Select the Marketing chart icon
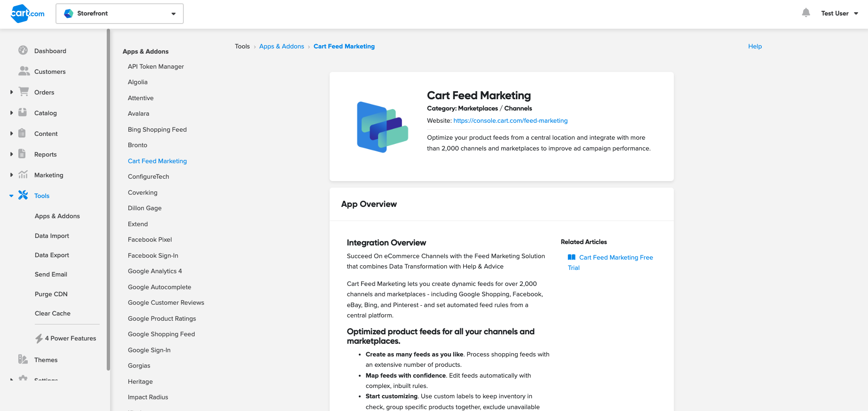Viewport: 868px width, 411px height. pos(23,174)
